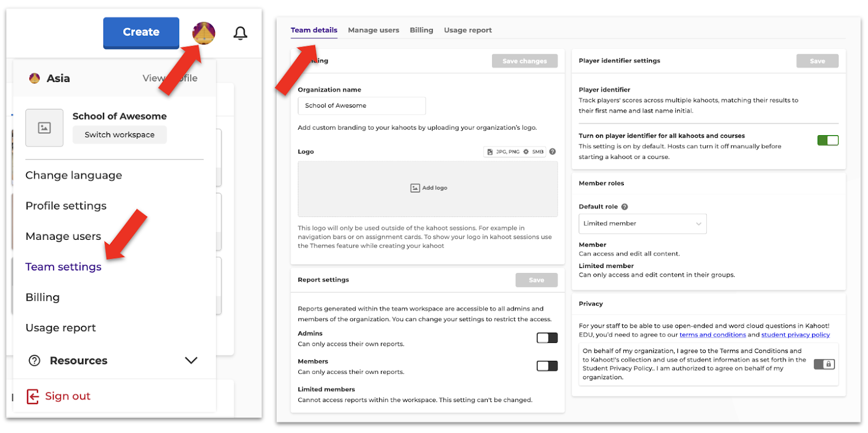Select Team settings from the menu
The image size is (868, 433).
pyautogui.click(x=63, y=267)
